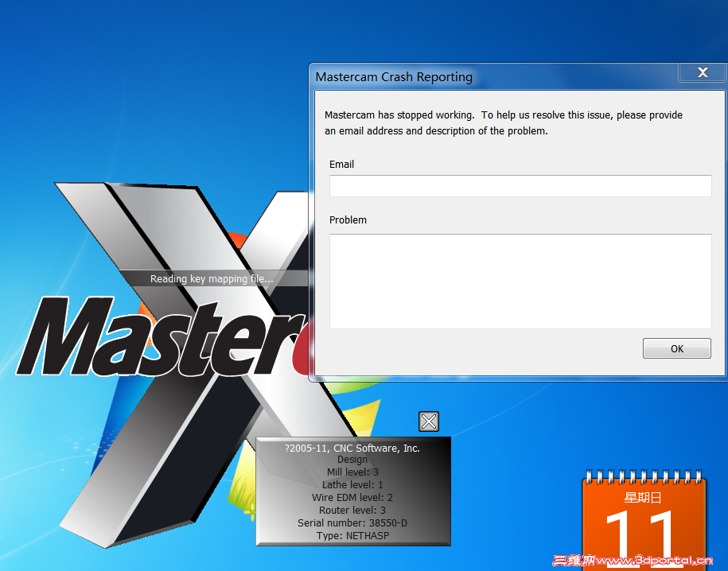Click 'Mill level: 3' text
This screenshot has height=571, width=728.
pyautogui.click(x=352, y=472)
